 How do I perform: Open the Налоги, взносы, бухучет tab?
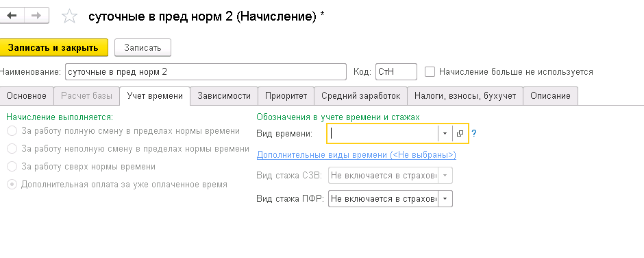tap(465, 96)
